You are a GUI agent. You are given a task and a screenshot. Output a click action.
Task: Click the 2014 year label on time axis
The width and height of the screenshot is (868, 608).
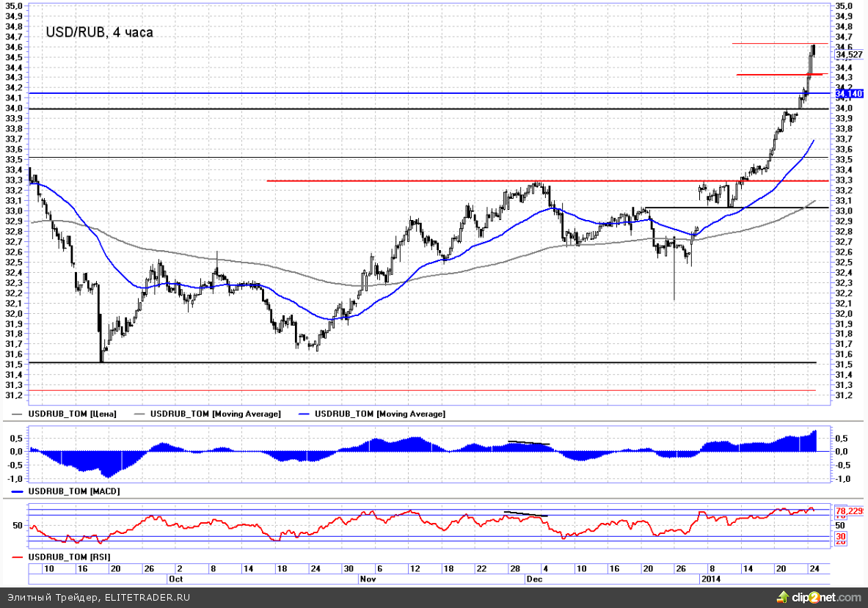click(x=707, y=579)
